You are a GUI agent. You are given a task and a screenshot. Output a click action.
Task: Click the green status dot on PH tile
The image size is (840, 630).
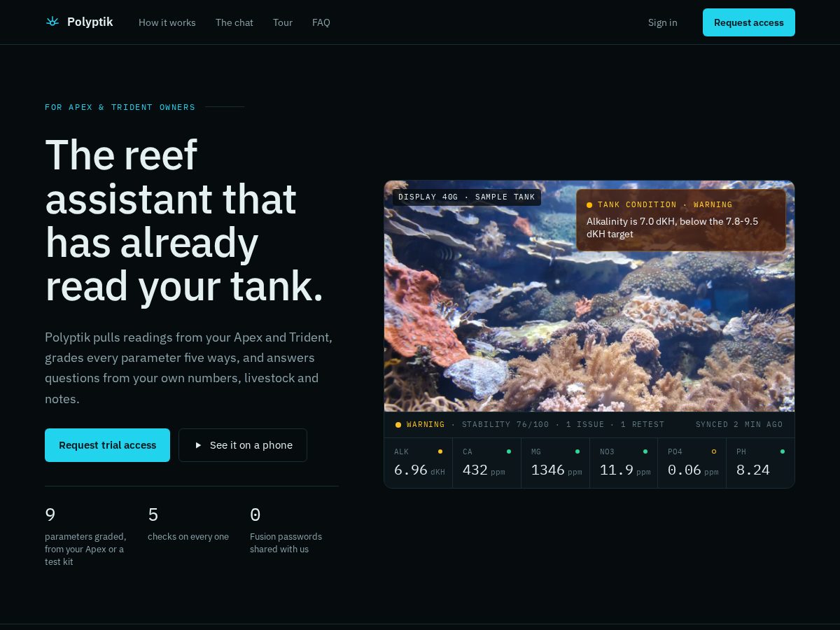783,451
